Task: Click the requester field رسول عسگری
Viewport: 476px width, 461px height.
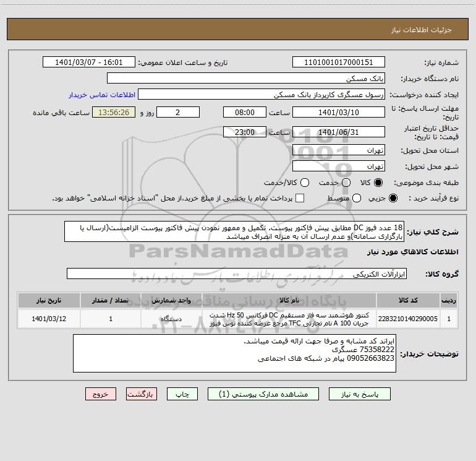Action: pyautogui.click(x=261, y=95)
